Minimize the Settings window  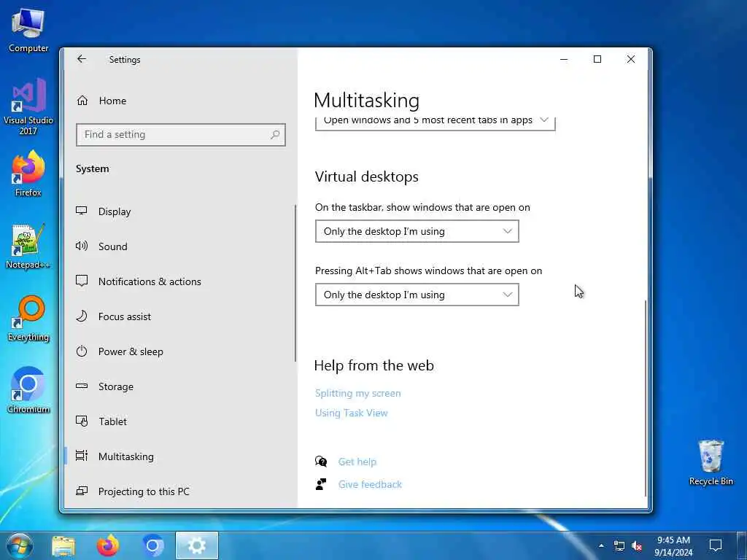click(564, 59)
